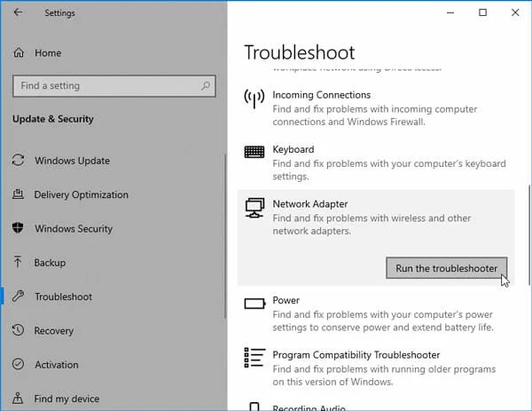
Task: Click the Troubleshoot page title
Action: (300, 52)
